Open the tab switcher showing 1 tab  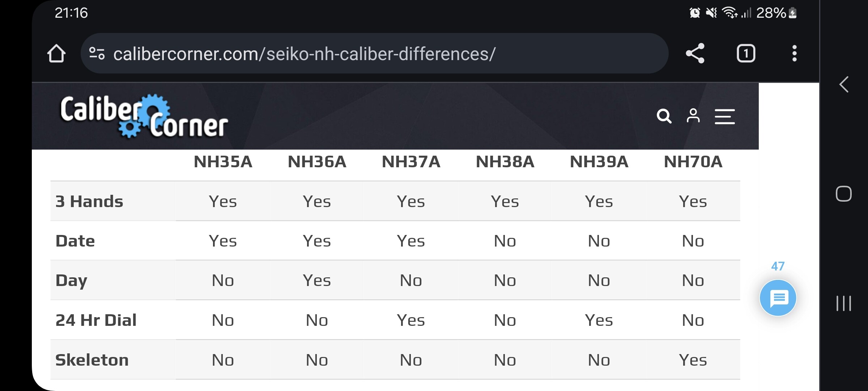pos(746,54)
